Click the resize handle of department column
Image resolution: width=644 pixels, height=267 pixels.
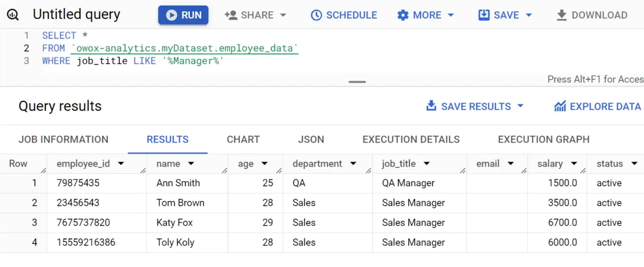pos(369,170)
